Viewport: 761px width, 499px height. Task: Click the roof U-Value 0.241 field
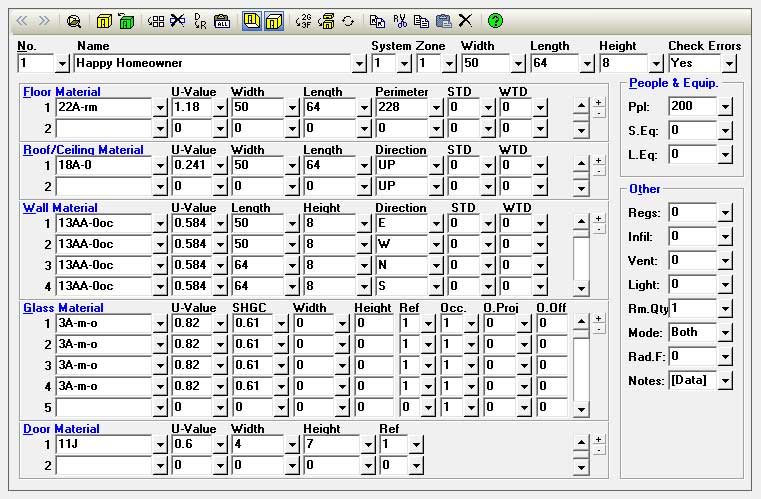(193, 165)
